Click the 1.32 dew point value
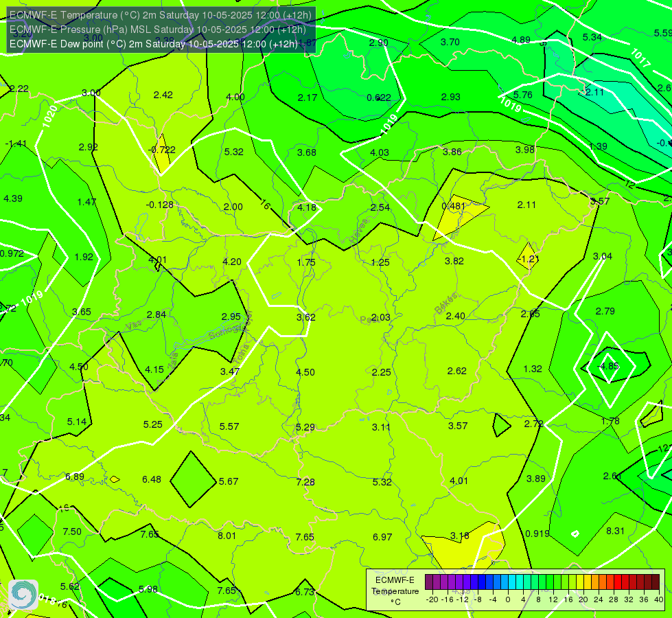Image resolution: width=672 pixels, height=618 pixels. pyautogui.click(x=533, y=369)
